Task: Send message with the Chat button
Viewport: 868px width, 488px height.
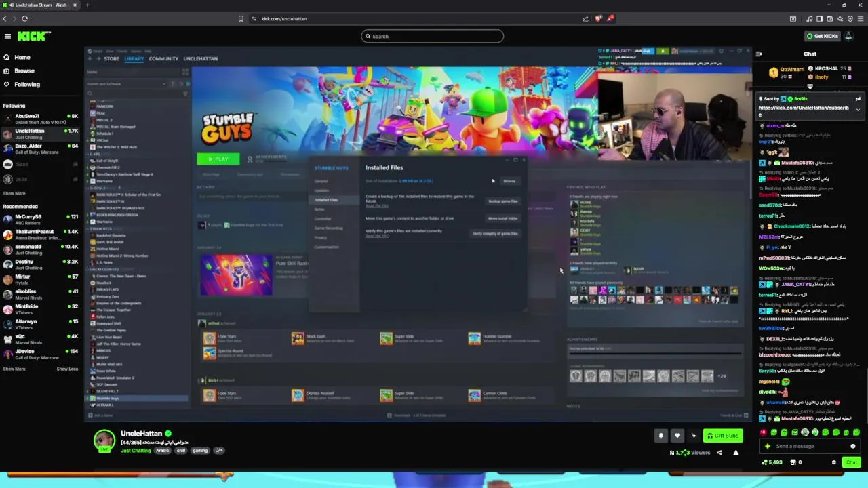Action: (x=852, y=462)
